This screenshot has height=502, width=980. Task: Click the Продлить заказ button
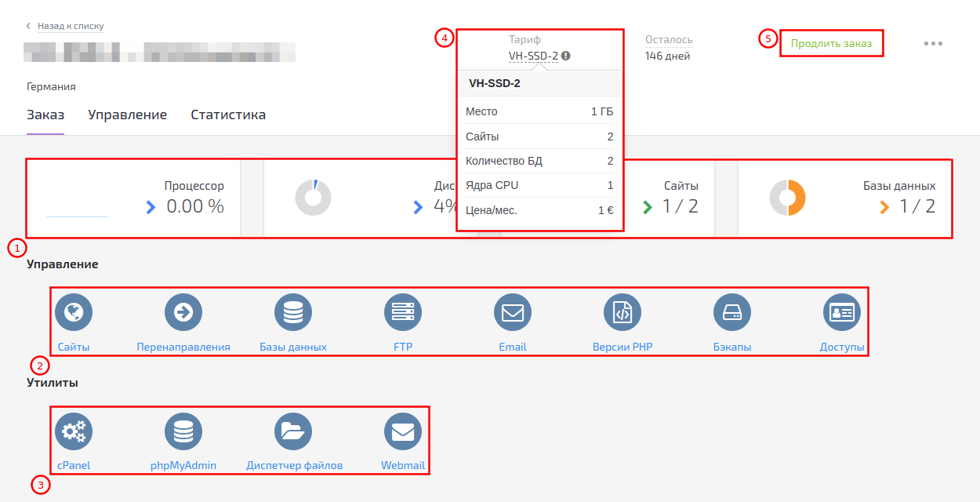tap(831, 43)
